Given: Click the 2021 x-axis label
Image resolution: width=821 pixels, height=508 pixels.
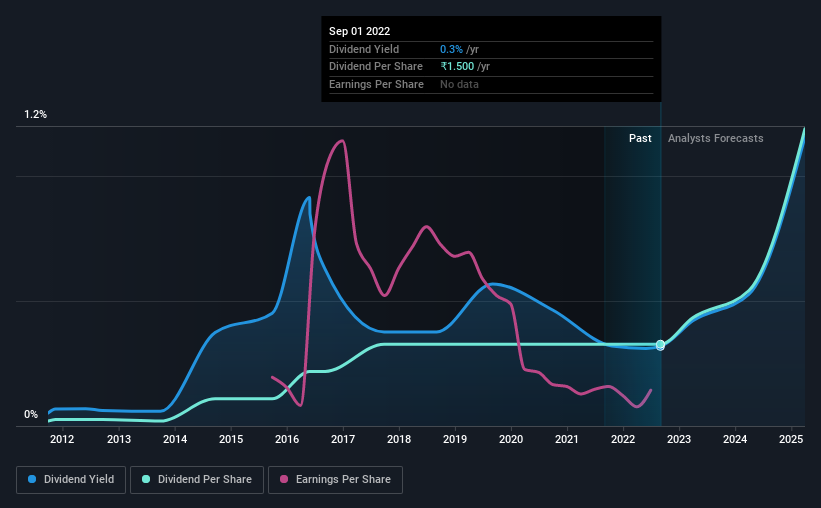Looking at the screenshot, I should (x=567, y=439).
